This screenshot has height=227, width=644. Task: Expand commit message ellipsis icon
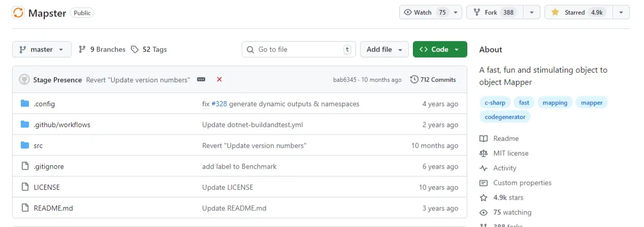[201, 79]
